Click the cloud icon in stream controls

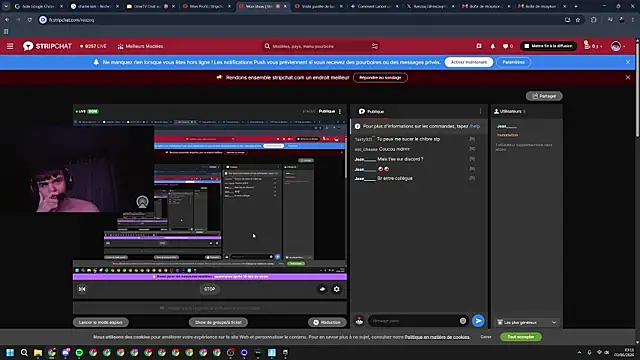pos(322,289)
